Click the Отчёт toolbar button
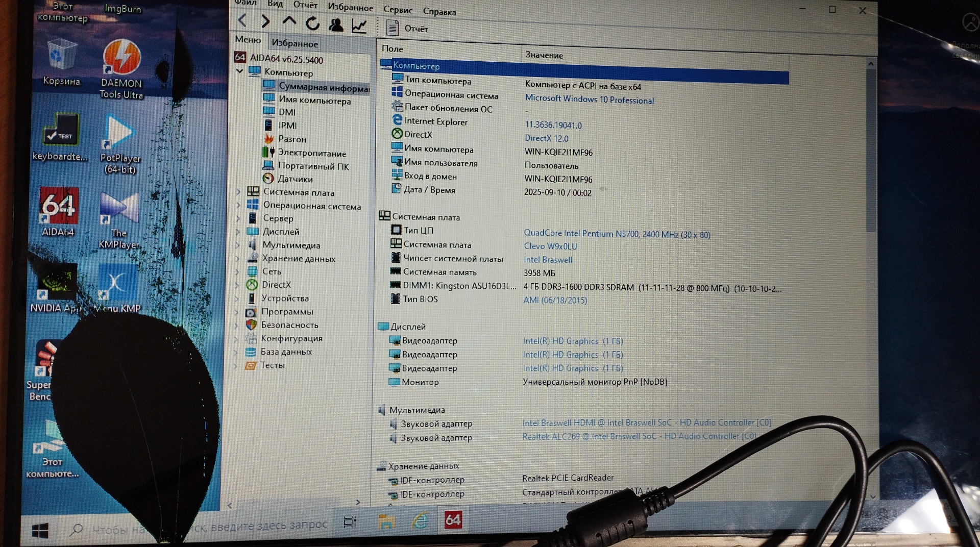The height and width of the screenshot is (547, 980). tap(407, 28)
